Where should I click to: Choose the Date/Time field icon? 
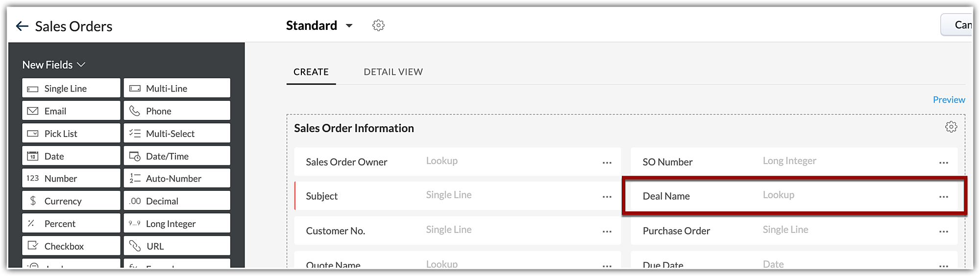[x=135, y=156]
